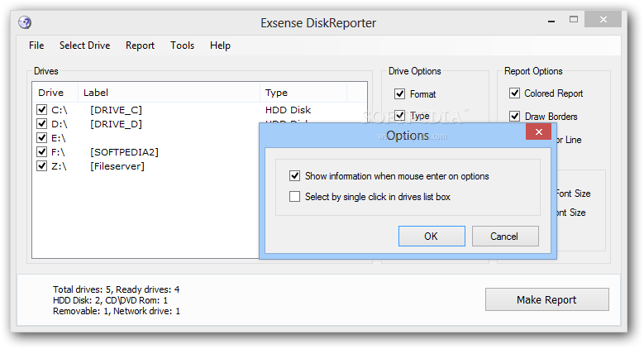Uncheck the D:\ drive checkbox
The image size is (644, 349).
point(42,123)
